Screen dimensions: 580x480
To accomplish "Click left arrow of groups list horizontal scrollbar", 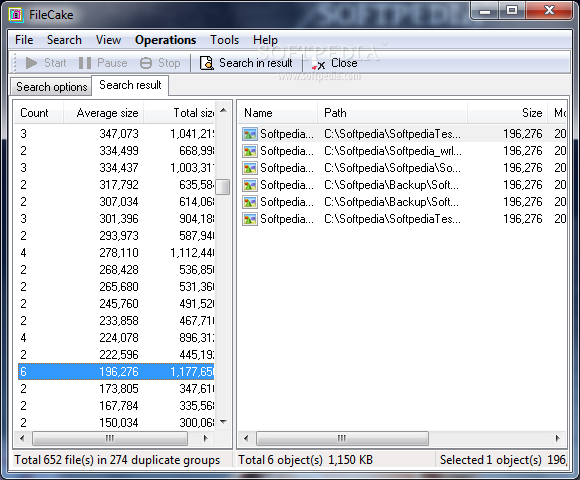I will coord(22,439).
